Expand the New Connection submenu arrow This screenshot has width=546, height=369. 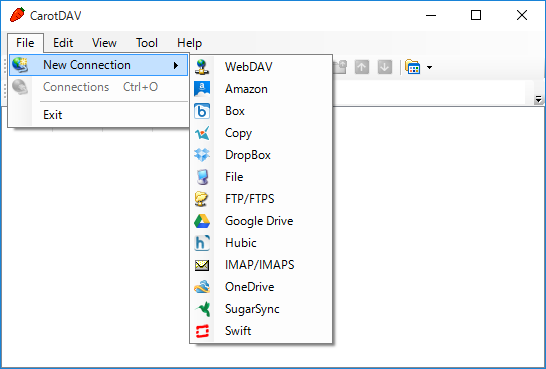[x=176, y=65]
